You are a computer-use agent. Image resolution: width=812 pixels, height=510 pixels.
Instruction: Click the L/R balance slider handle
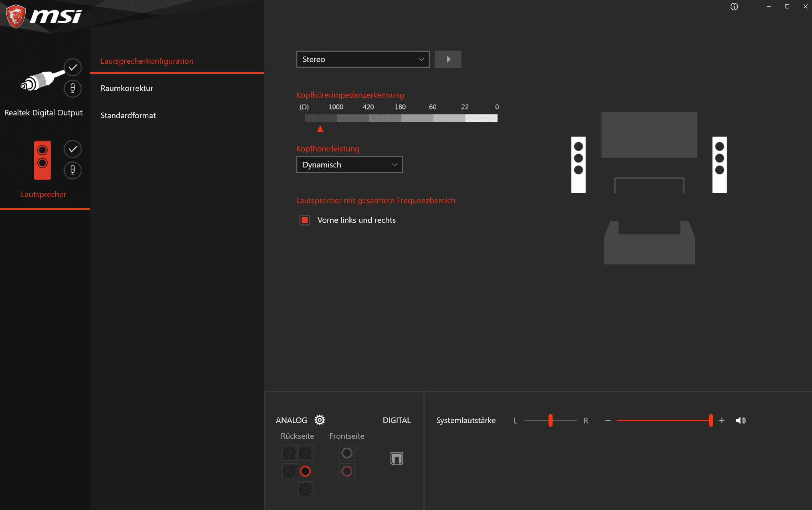pyautogui.click(x=551, y=420)
